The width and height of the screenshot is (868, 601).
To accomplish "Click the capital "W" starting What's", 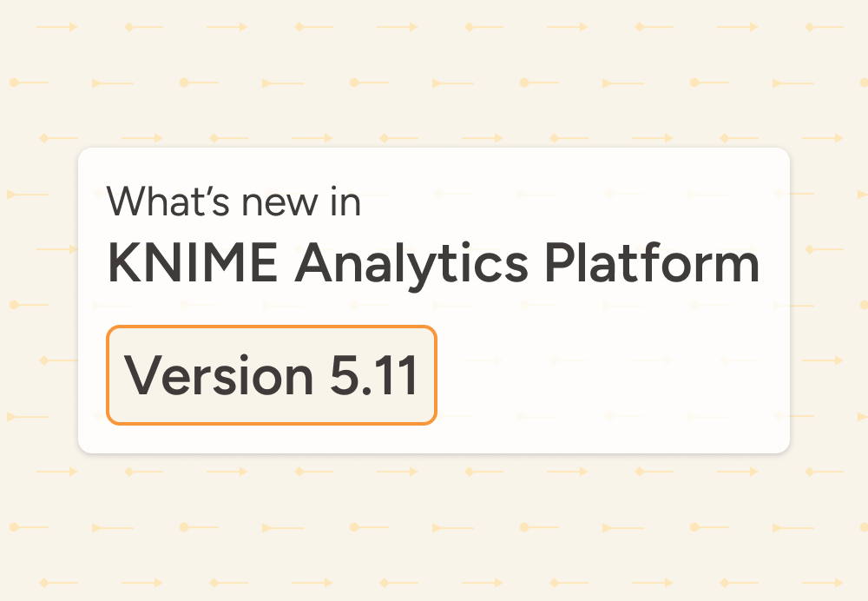I will click(x=128, y=201).
